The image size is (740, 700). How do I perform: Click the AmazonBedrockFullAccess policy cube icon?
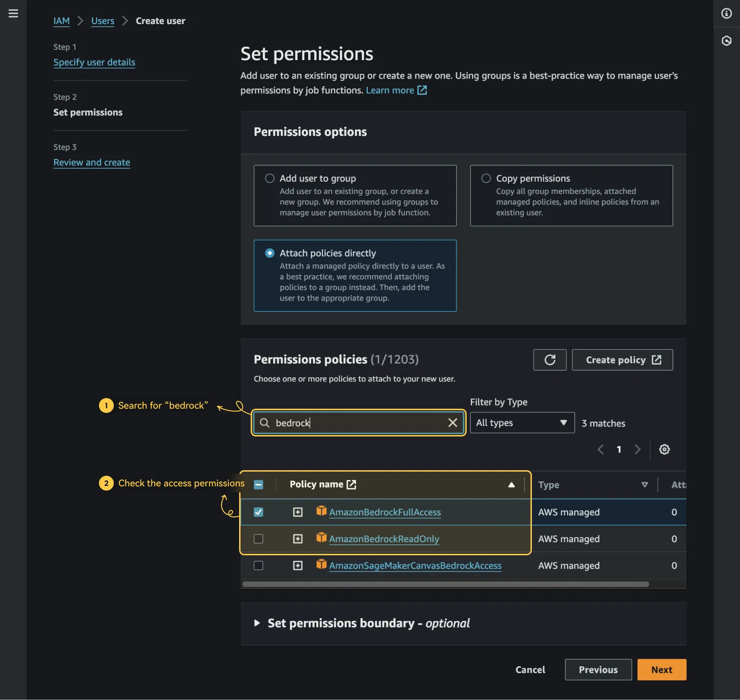[x=321, y=512]
